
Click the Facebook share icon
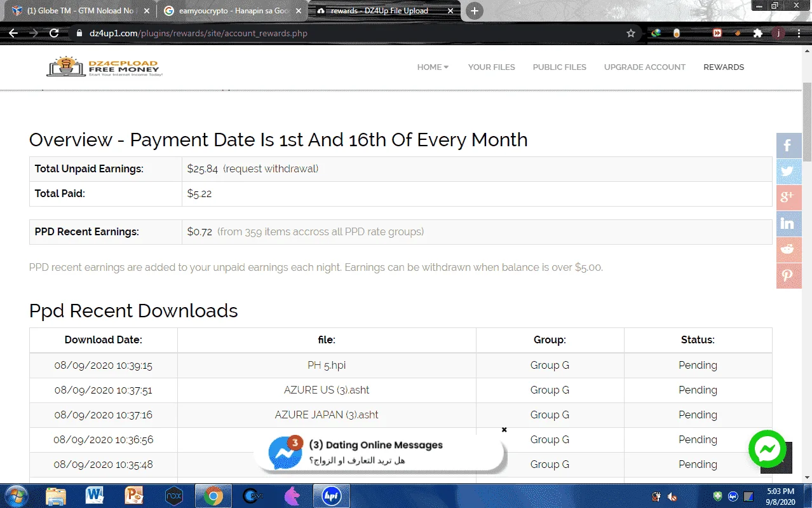click(x=788, y=146)
